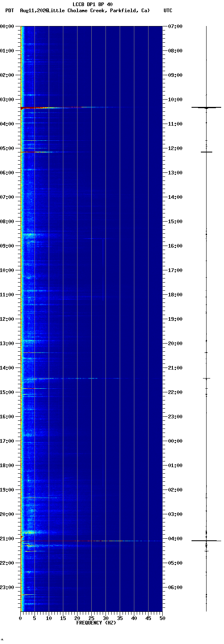This screenshot has width=224, height=644.
Task: Pick the '14:00' label on the UTC axis
Action: pyautogui.click(x=175, y=197)
